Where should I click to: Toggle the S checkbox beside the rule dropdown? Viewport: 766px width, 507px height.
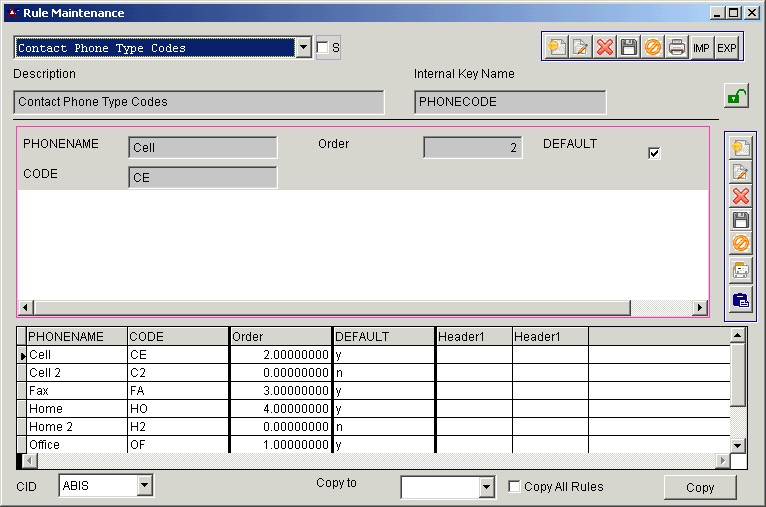click(322, 47)
